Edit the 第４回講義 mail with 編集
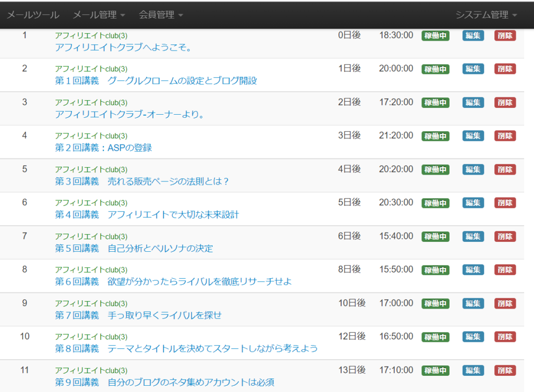This screenshot has width=534, height=392. 473,203
